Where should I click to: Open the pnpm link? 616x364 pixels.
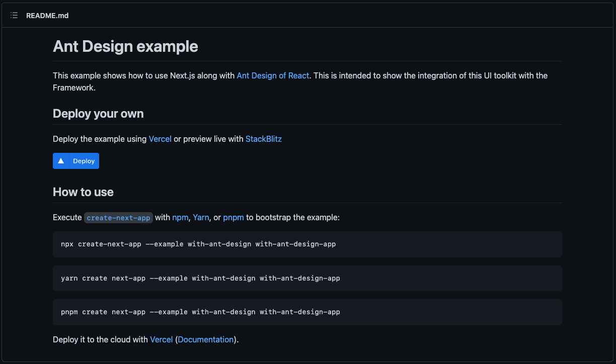[x=234, y=217]
